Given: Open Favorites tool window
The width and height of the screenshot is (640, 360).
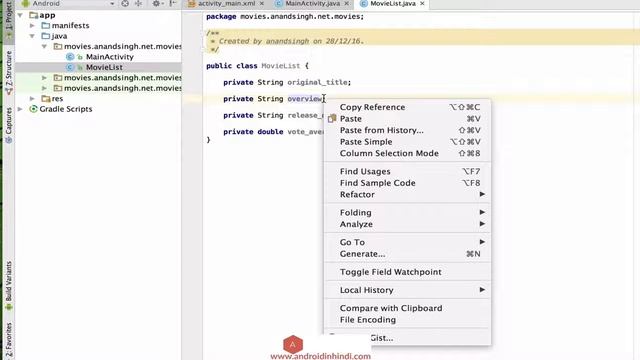Looking at the screenshot, I should point(8,340).
